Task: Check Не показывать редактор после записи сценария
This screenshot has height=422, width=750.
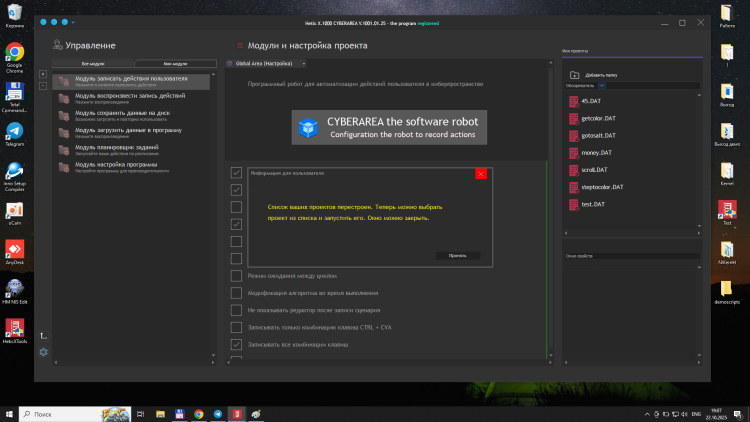Action: [x=236, y=310]
